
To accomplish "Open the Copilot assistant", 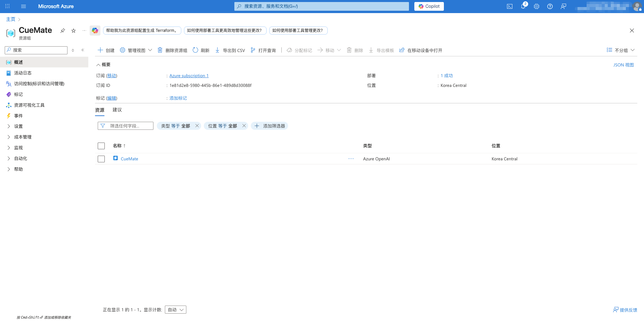I will point(429,6).
